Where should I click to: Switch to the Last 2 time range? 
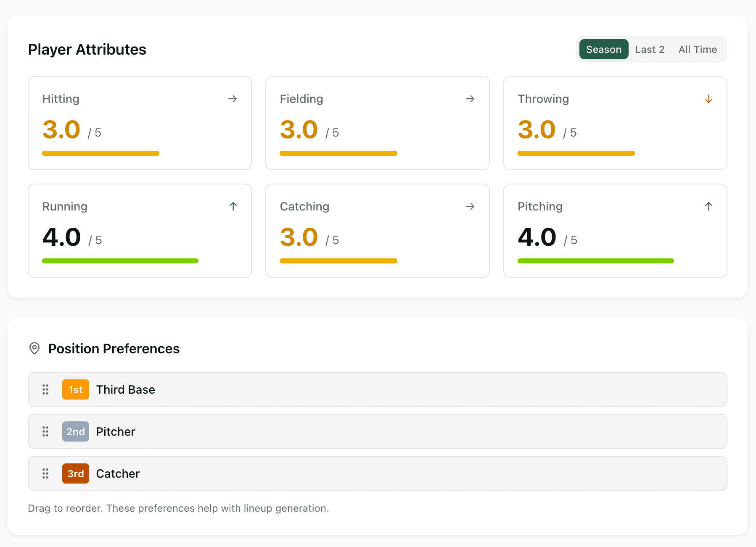(650, 49)
